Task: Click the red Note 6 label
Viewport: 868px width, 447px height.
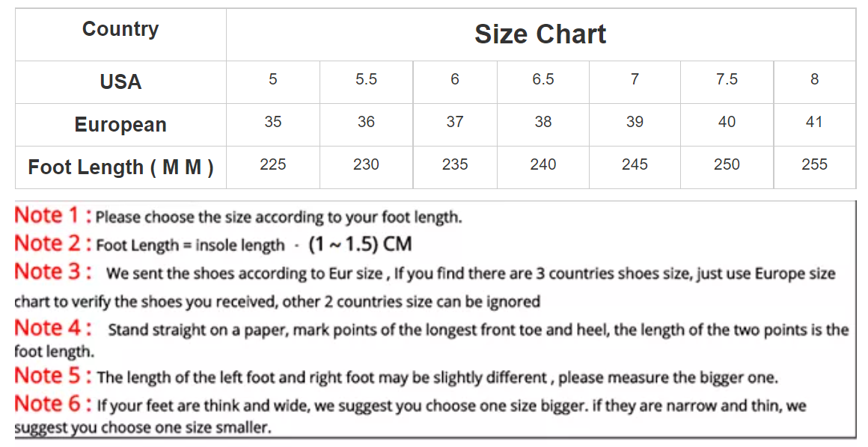Action: [x=52, y=404]
